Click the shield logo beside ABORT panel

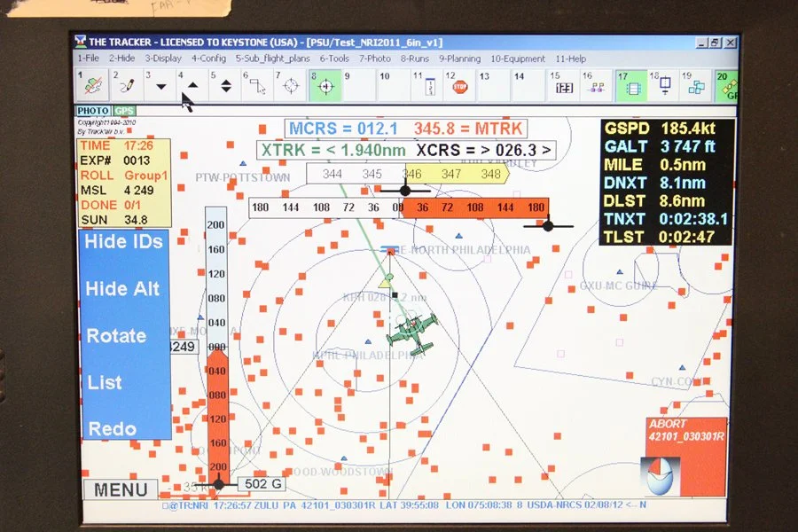pyautogui.click(x=660, y=475)
